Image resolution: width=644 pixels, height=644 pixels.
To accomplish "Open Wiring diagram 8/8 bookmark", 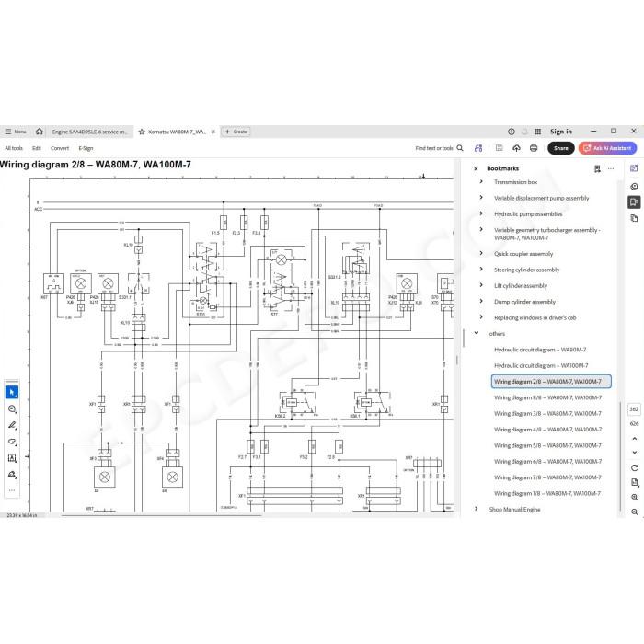I will pos(547,397).
